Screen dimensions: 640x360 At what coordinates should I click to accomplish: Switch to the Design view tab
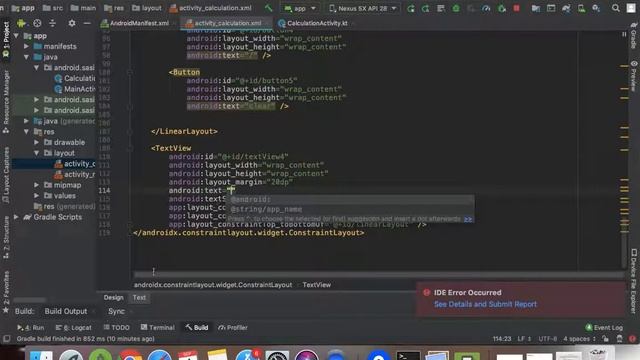point(113,298)
